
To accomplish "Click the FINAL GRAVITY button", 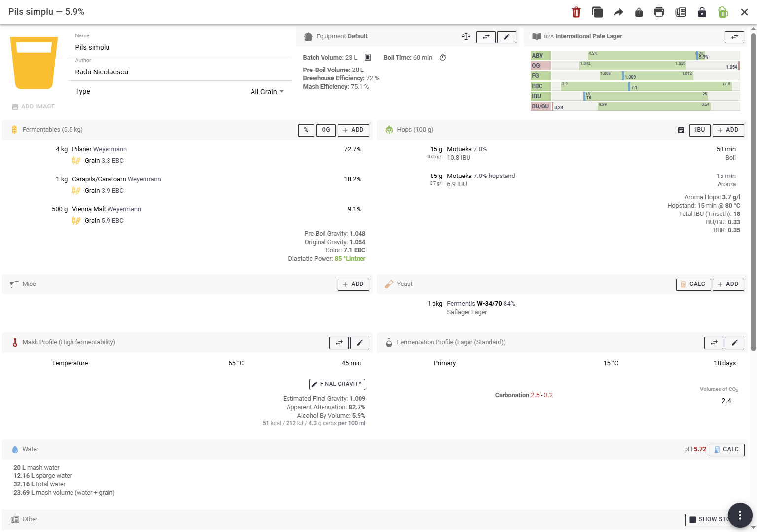I will (x=337, y=384).
